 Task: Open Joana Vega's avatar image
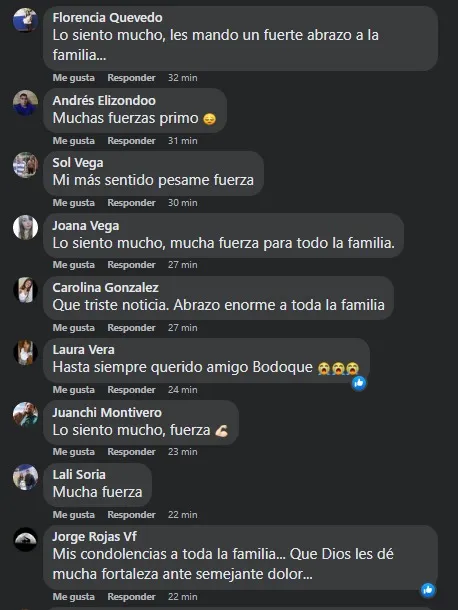tap(25, 227)
